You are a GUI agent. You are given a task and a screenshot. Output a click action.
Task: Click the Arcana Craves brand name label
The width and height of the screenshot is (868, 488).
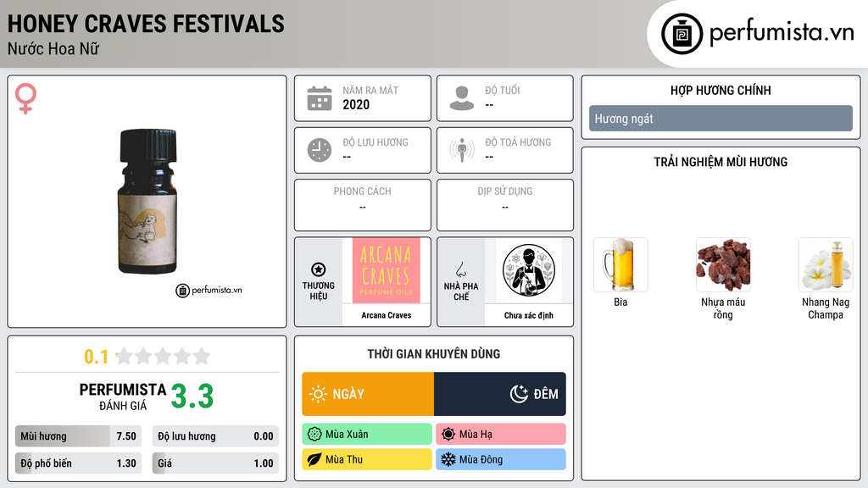(386, 315)
